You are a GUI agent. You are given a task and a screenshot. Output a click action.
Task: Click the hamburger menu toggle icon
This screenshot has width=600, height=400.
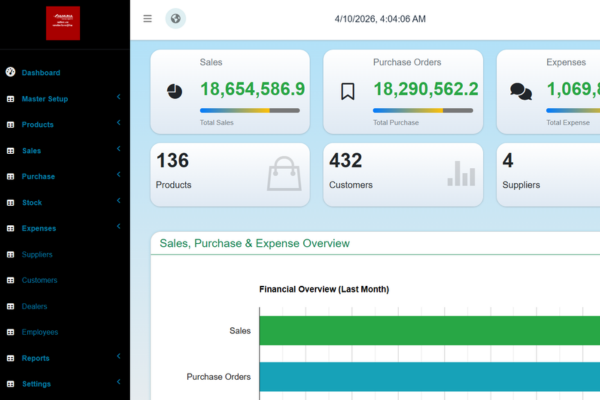148,19
